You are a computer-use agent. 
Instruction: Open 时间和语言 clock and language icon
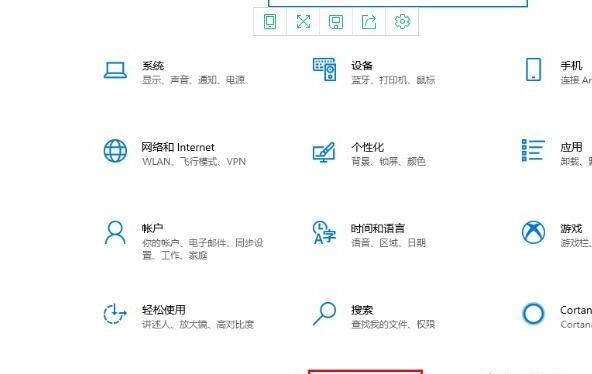pyautogui.click(x=324, y=232)
